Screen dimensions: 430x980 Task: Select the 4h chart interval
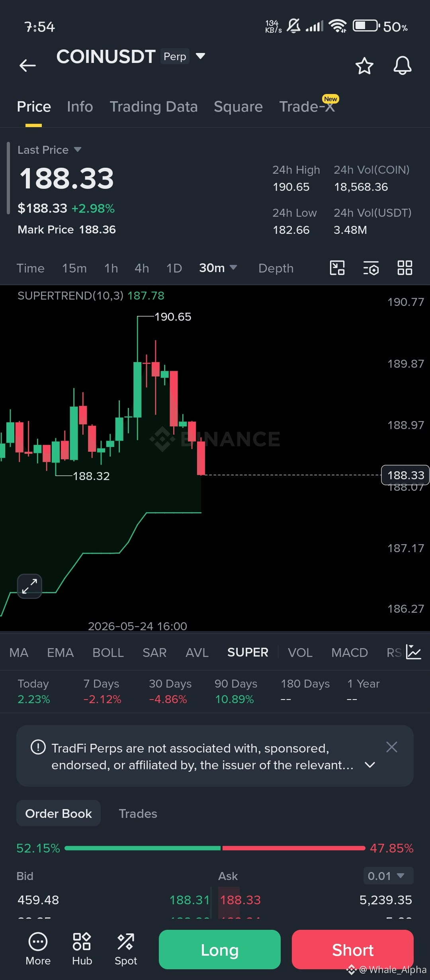pos(142,268)
